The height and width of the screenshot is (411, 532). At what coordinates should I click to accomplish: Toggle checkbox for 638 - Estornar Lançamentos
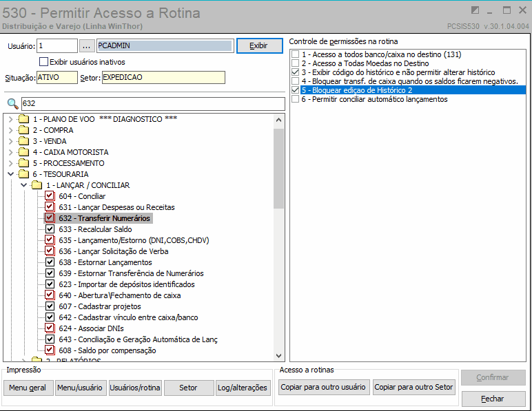[x=50, y=262]
